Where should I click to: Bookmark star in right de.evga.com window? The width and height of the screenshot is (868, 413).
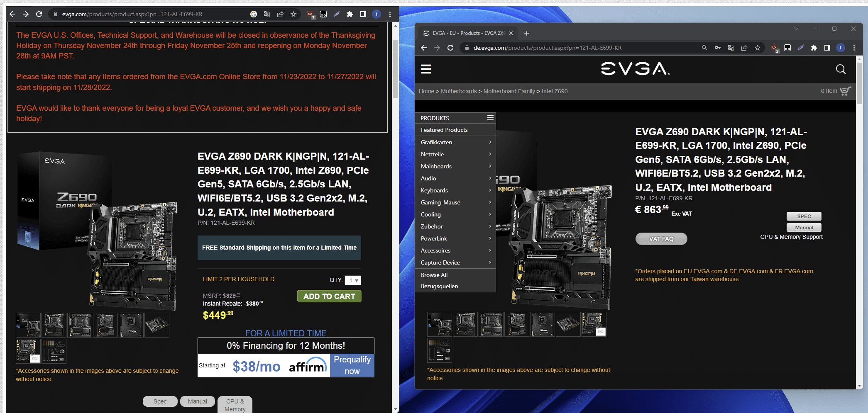[x=758, y=48]
